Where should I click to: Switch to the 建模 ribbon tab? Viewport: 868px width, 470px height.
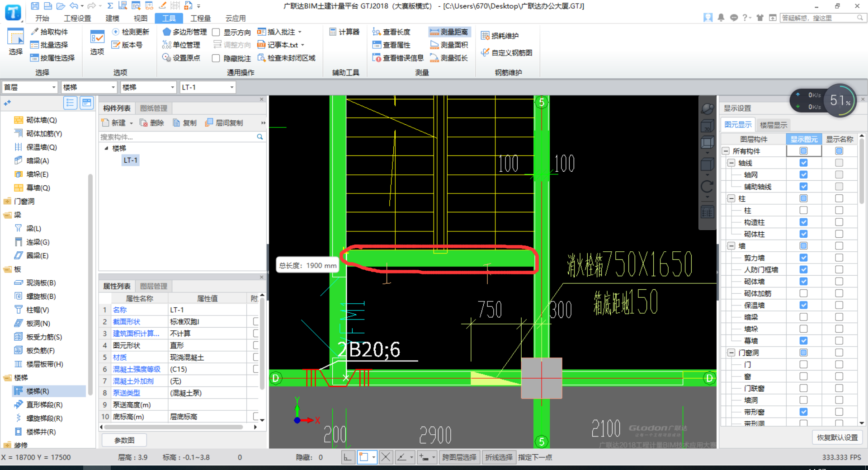pyautogui.click(x=112, y=18)
